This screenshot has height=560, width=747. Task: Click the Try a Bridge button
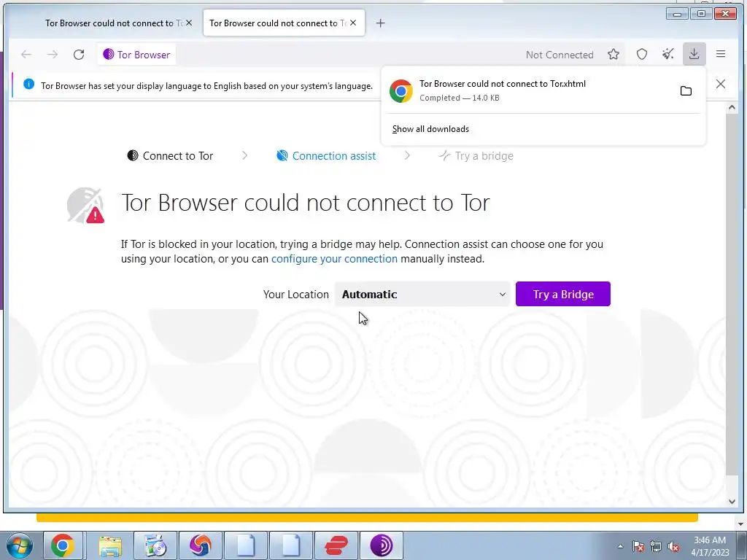(x=563, y=295)
